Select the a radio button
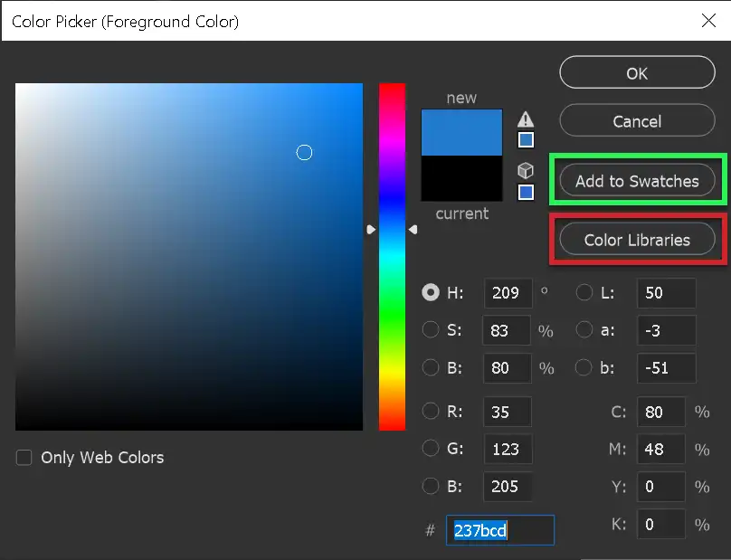The width and height of the screenshot is (731, 560). (x=584, y=330)
